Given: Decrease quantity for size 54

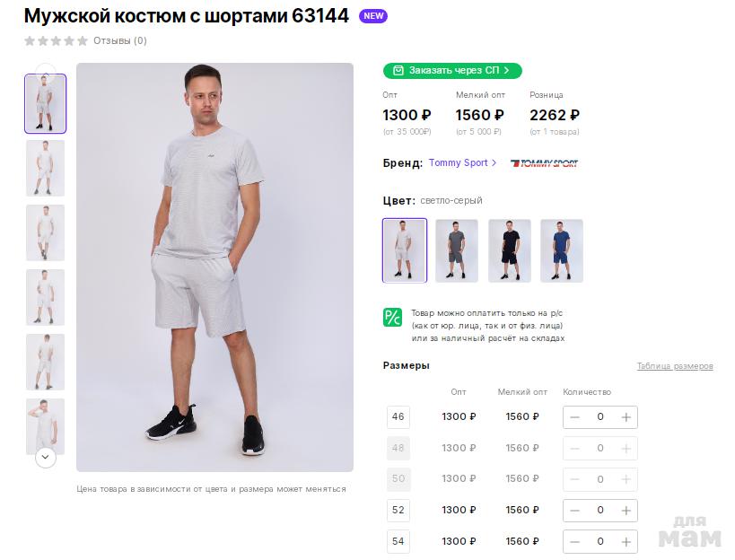Looking at the screenshot, I should click(575, 542).
